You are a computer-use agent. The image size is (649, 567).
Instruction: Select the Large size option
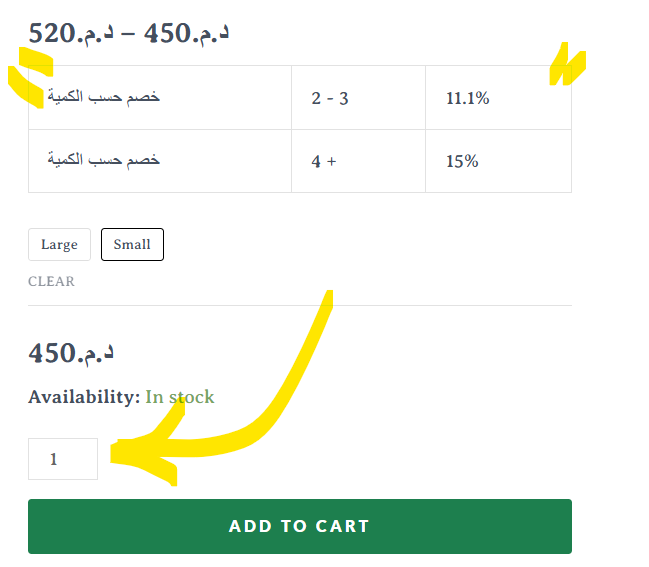point(59,245)
